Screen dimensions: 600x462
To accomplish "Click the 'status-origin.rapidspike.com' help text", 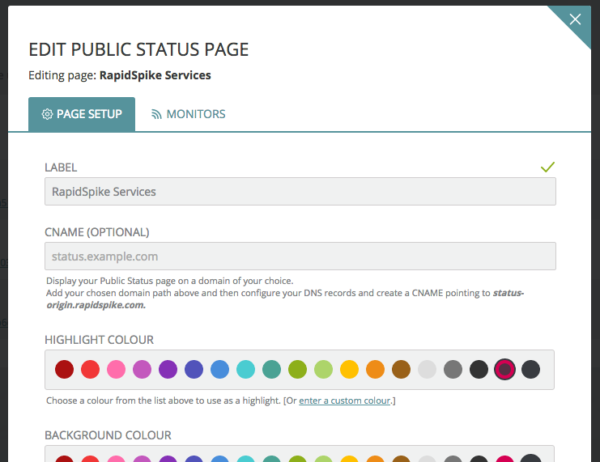I will coord(285,299).
